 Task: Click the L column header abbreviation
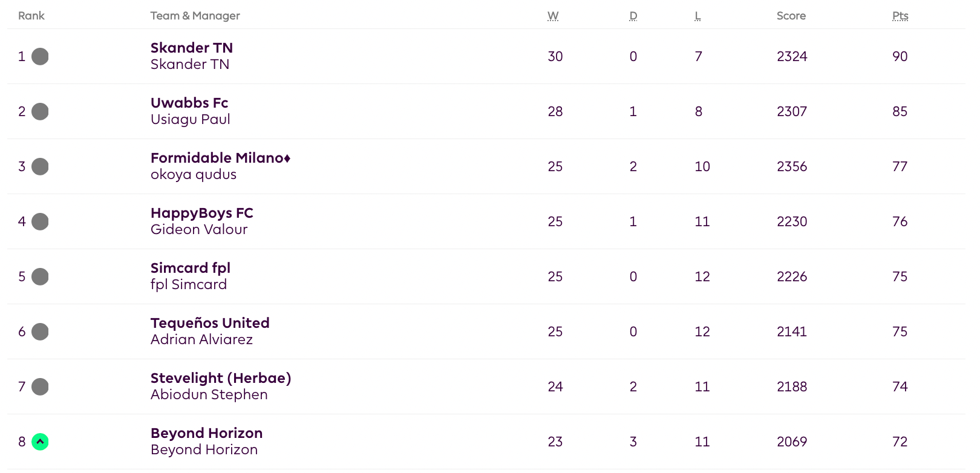click(697, 16)
